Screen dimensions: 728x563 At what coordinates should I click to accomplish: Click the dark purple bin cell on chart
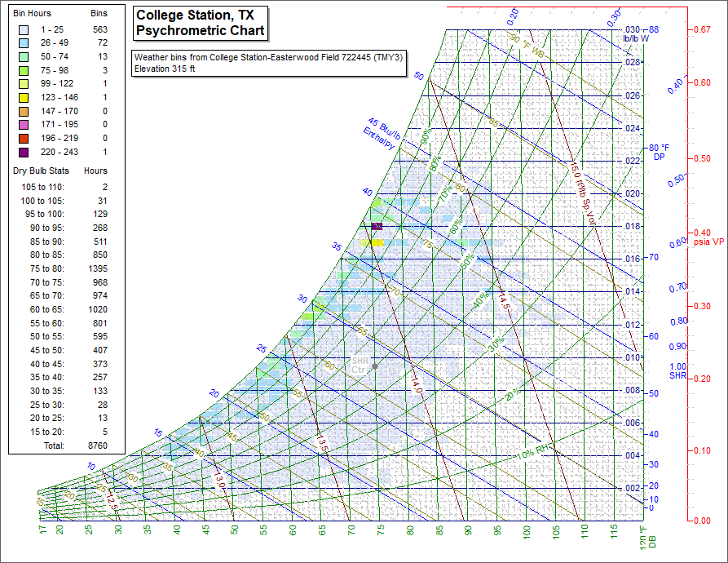click(x=377, y=227)
